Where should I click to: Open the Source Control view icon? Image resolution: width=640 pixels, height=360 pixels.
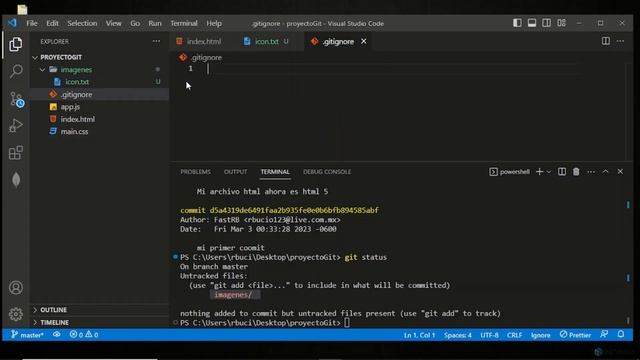coord(16,99)
